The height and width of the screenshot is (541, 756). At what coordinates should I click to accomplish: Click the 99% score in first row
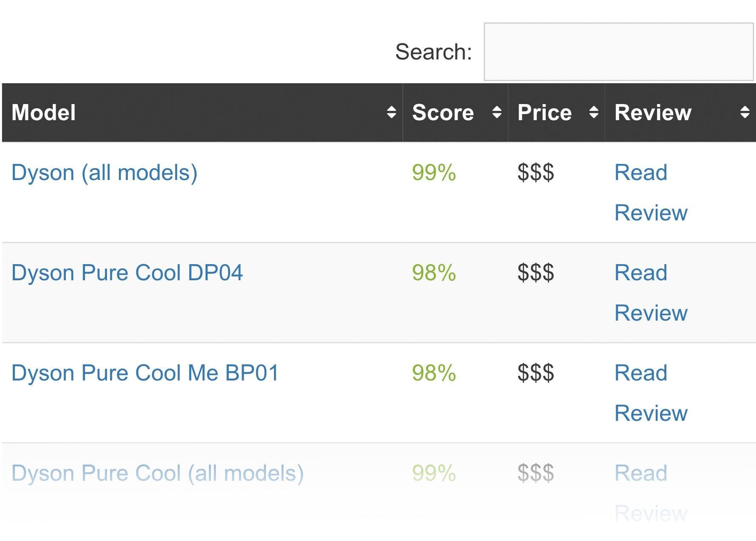434,173
